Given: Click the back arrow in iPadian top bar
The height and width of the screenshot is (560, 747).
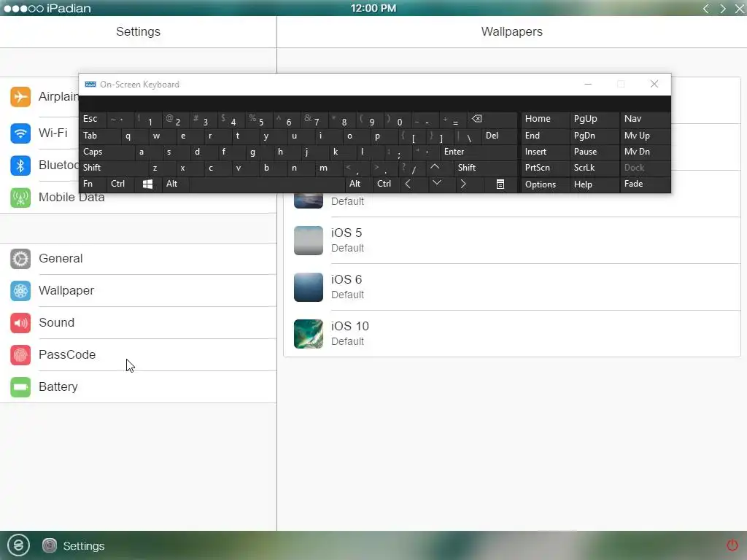Looking at the screenshot, I should pyautogui.click(x=706, y=9).
